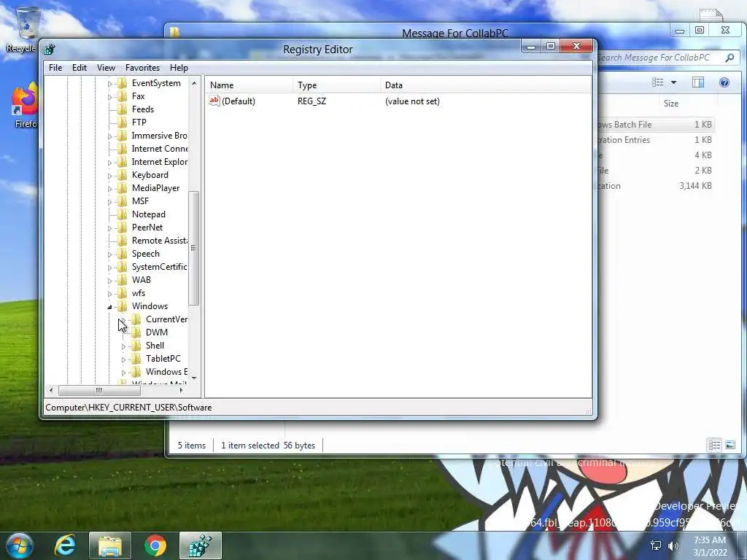Open File Explorer from taskbar
This screenshot has height=560, width=747.
pyautogui.click(x=110, y=545)
